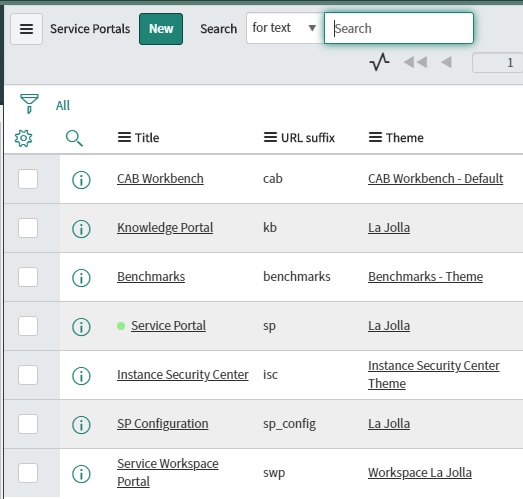Sort by the Title column header
523x499 pixels.
click(147, 138)
